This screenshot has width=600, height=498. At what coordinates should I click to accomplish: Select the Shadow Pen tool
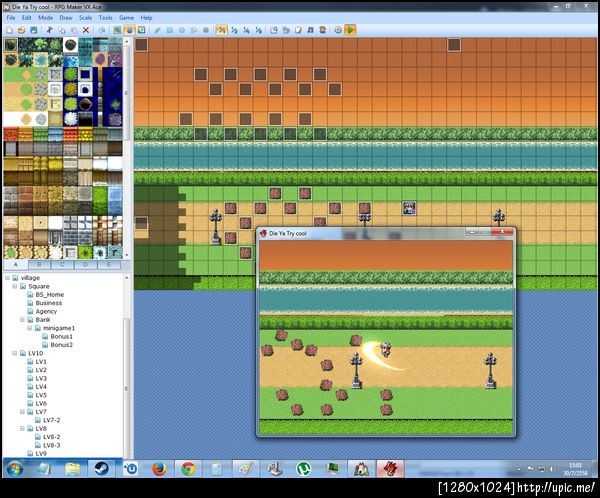206,30
